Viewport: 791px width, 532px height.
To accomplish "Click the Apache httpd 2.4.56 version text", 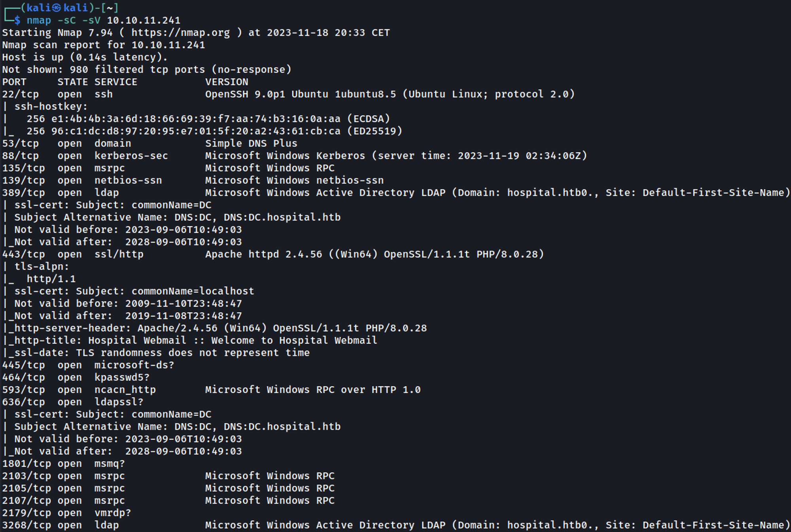I will pyautogui.click(x=263, y=255).
